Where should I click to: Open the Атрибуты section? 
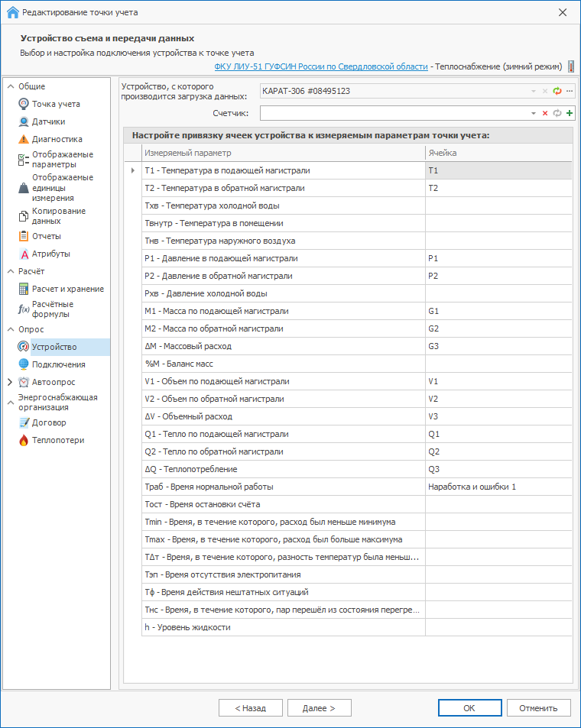click(x=50, y=254)
